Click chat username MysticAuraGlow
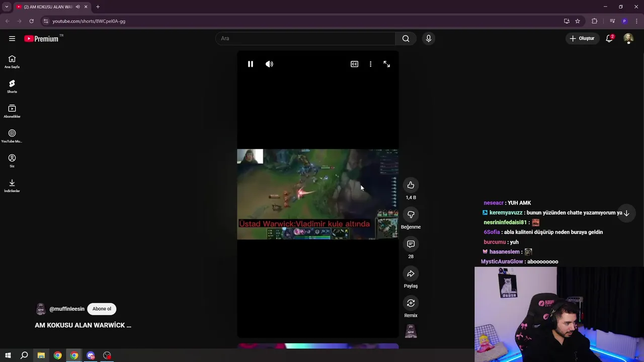Image resolution: width=644 pixels, height=362 pixels. pyautogui.click(x=502, y=261)
